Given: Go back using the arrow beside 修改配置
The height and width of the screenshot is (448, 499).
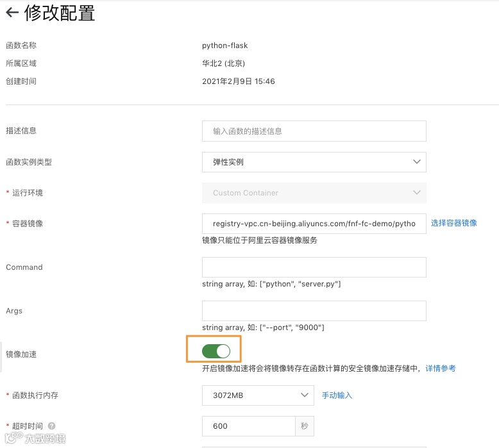Looking at the screenshot, I should click(12, 13).
